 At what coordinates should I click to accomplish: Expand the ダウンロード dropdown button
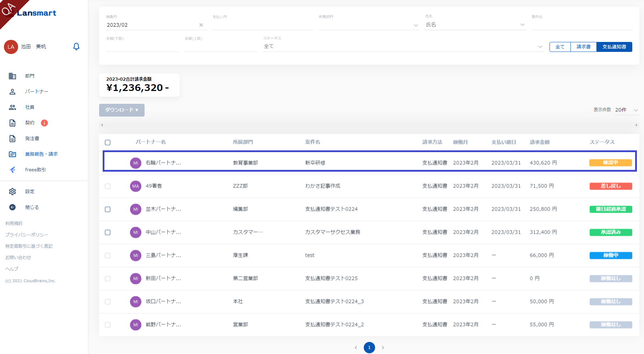121,110
